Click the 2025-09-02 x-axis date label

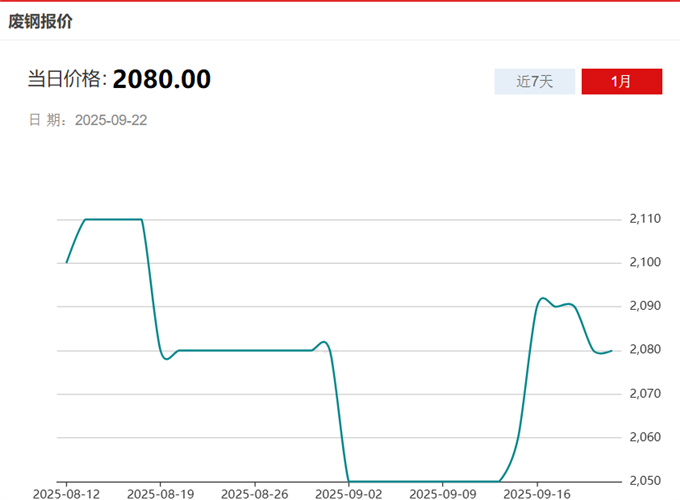click(x=348, y=493)
